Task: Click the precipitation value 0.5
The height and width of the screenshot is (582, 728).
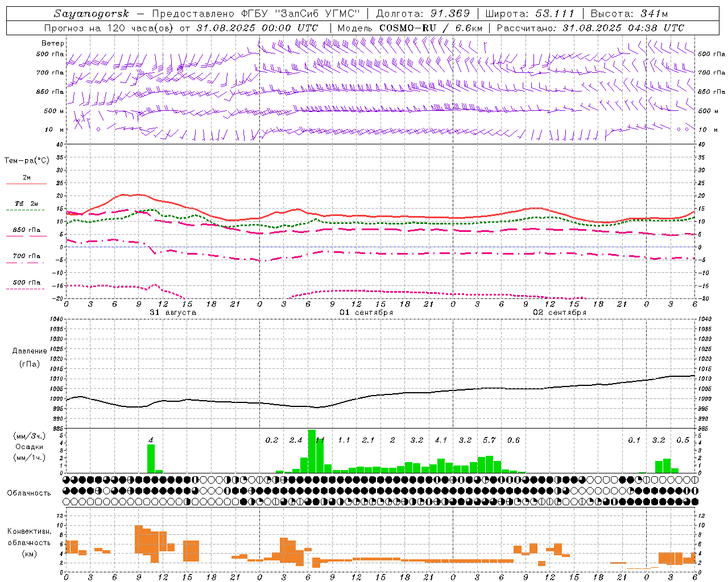Action: pyautogui.click(x=683, y=440)
